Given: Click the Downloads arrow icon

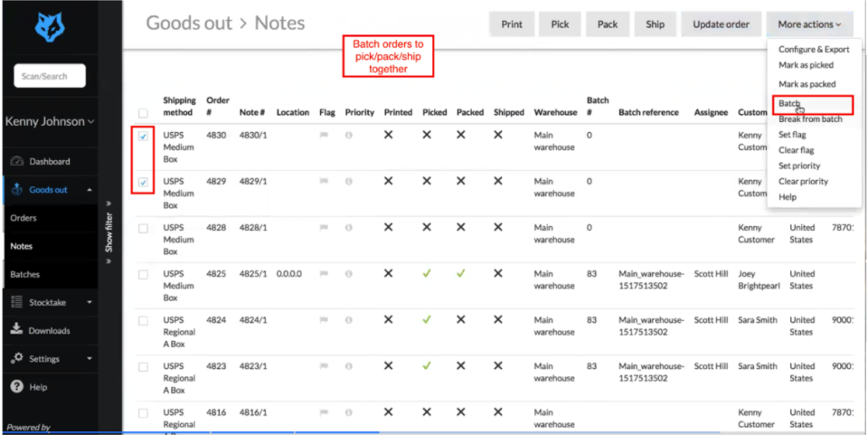Looking at the screenshot, I should tap(17, 329).
